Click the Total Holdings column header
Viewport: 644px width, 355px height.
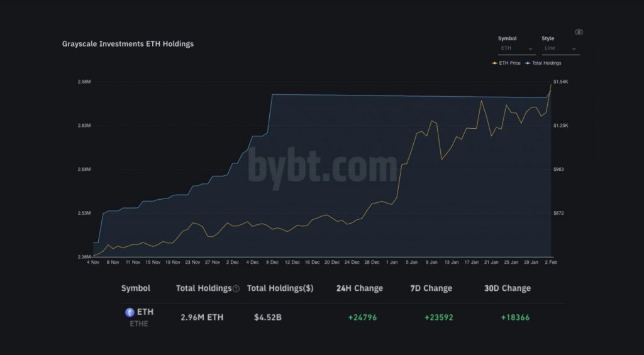coord(204,288)
